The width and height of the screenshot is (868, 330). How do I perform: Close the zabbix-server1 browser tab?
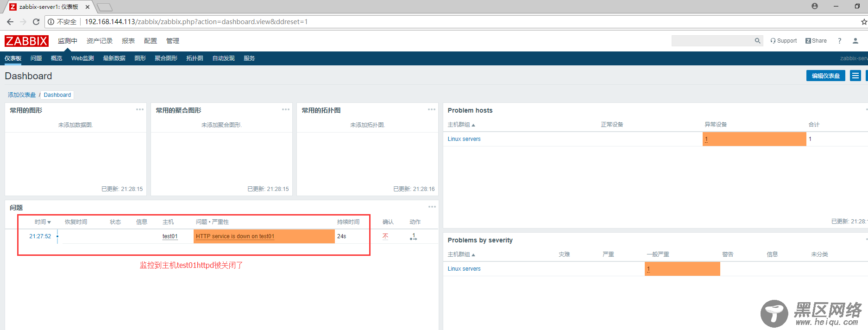[x=88, y=7]
